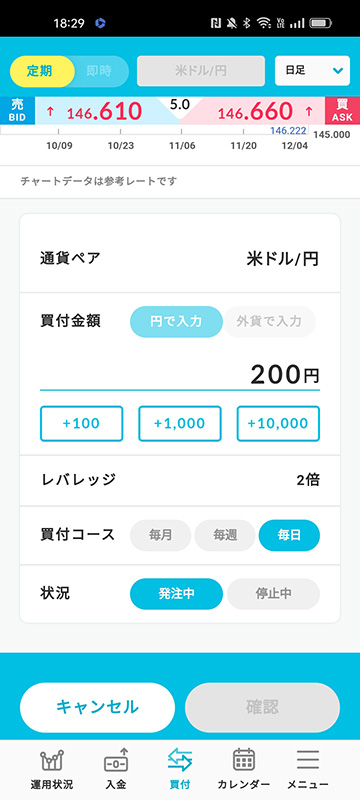Tap the Wi-Fi status bar icon

pos(264,23)
